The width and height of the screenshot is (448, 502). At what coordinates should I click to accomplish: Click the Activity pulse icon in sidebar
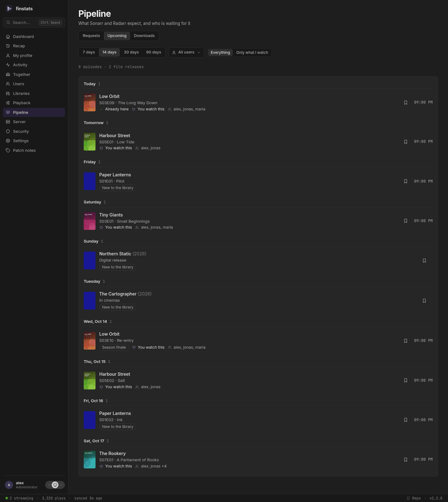tap(8, 65)
